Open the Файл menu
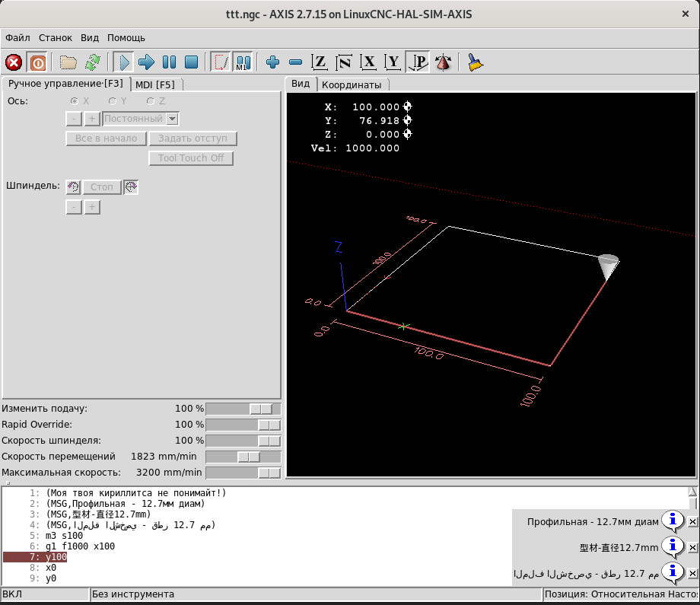The height and width of the screenshot is (605, 700). pos(17,37)
